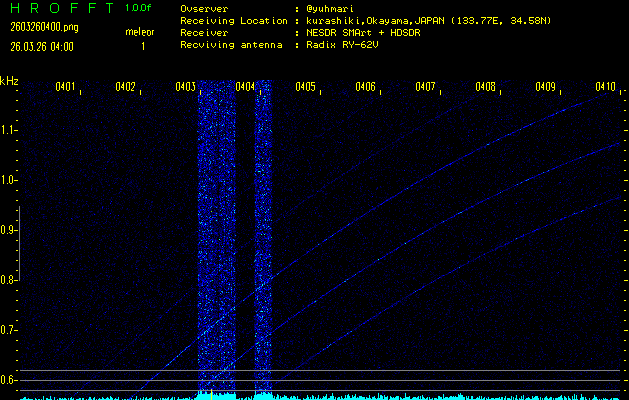The width and height of the screenshot is (629, 400).
Task: Select the 1.0.0f version label
Action: click(x=139, y=8)
